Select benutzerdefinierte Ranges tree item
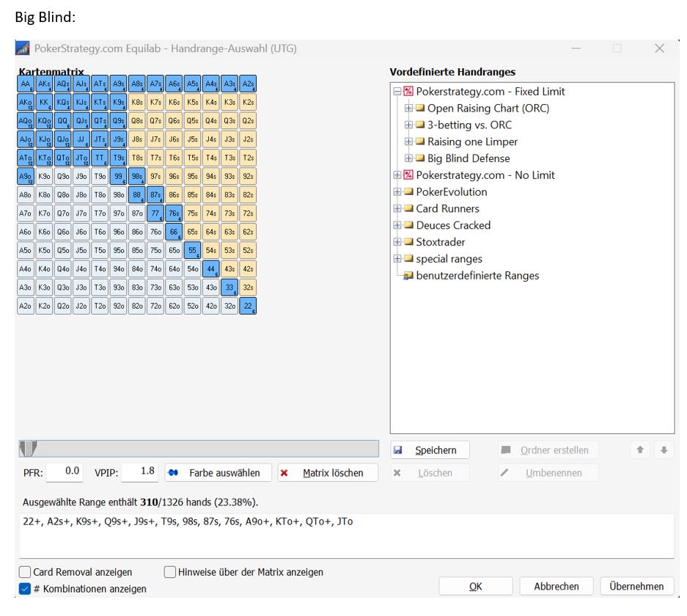The width and height of the screenshot is (687, 616). coord(477,276)
